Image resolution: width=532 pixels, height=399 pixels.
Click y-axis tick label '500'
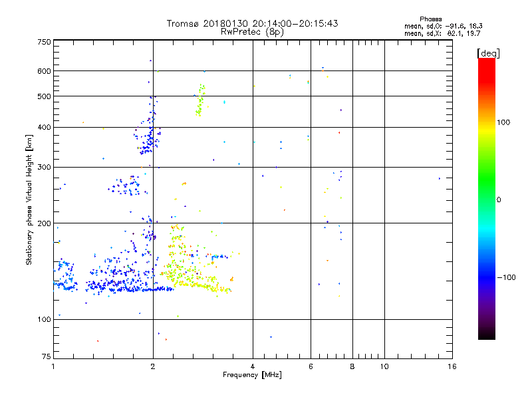[x=44, y=96]
